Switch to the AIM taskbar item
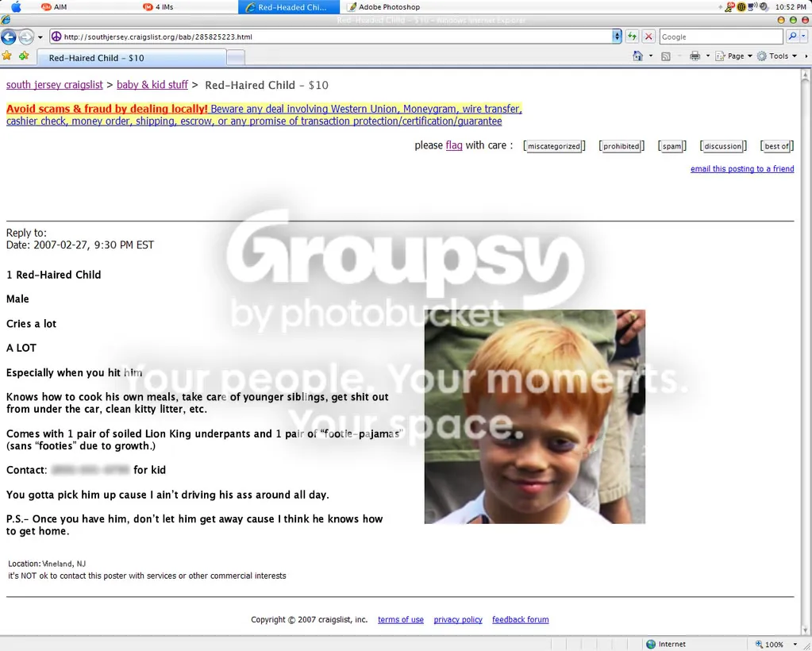Image resolution: width=812 pixels, height=651 pixels. pyautogui.click(x=54, y=6)
